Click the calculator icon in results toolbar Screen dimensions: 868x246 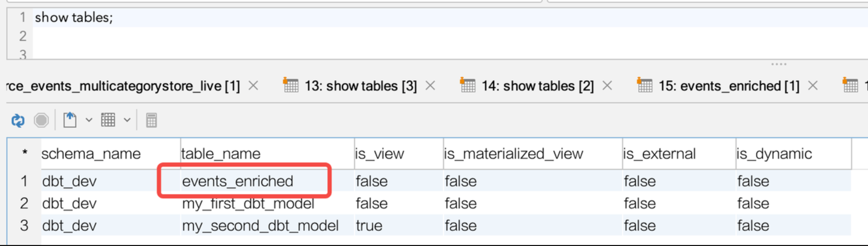[151, 120]
